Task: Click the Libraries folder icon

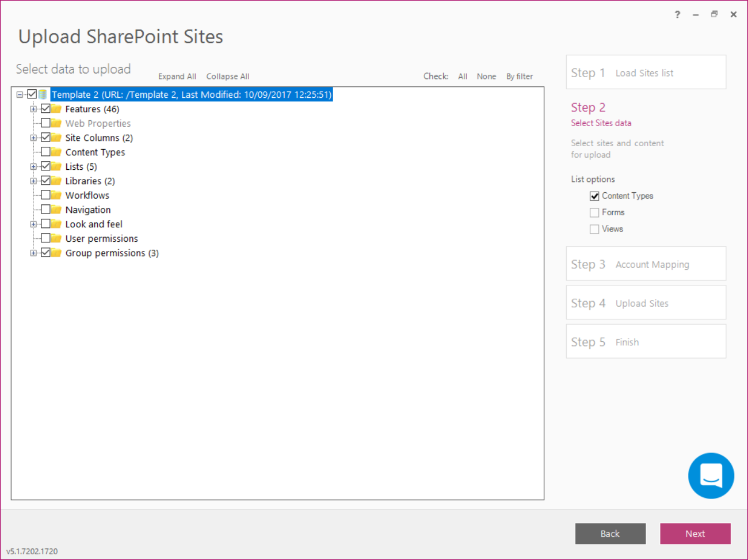Action: 56,181
